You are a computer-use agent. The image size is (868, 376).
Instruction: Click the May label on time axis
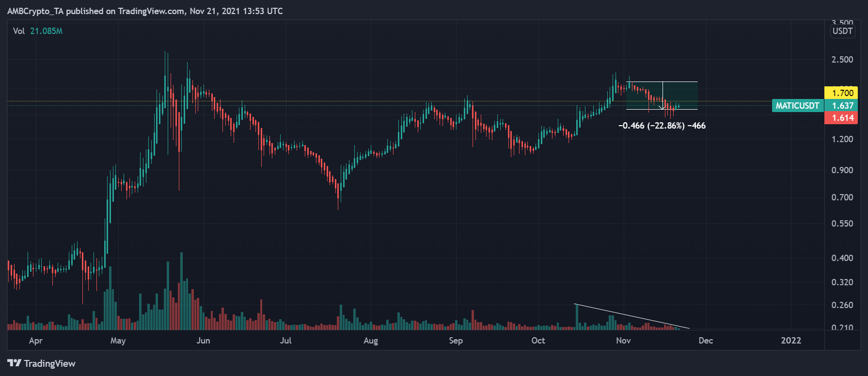click(118, 341)
